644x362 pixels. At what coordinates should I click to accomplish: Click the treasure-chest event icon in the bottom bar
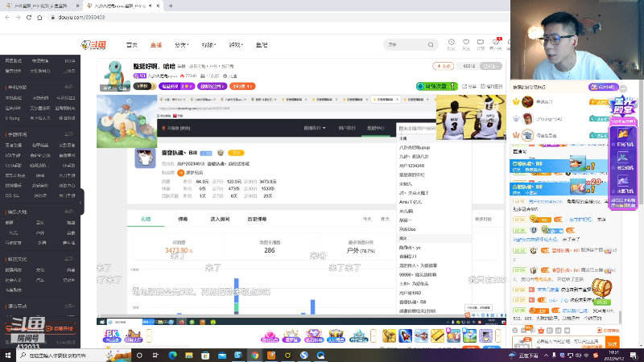(x=336, y=335)
